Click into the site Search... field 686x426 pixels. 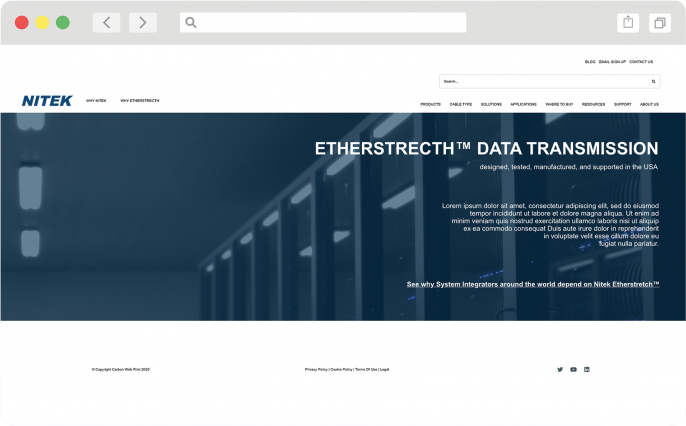click(x=550, y=81)
